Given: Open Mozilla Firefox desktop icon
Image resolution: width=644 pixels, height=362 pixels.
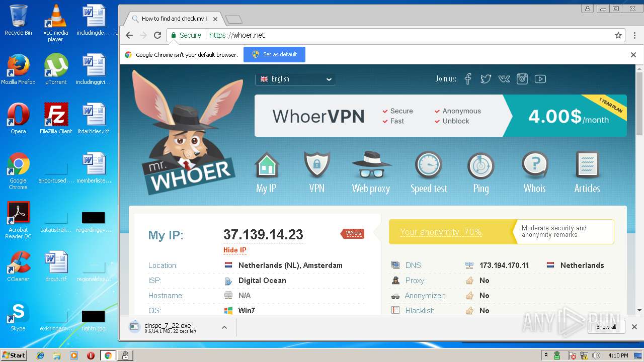Looking at the screenshot, I should click(18, 69).
